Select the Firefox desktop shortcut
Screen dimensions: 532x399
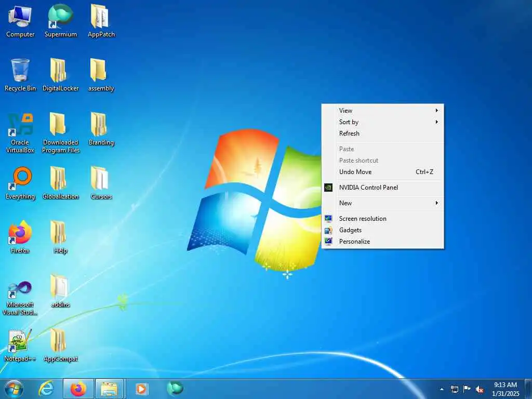point(20,237)
